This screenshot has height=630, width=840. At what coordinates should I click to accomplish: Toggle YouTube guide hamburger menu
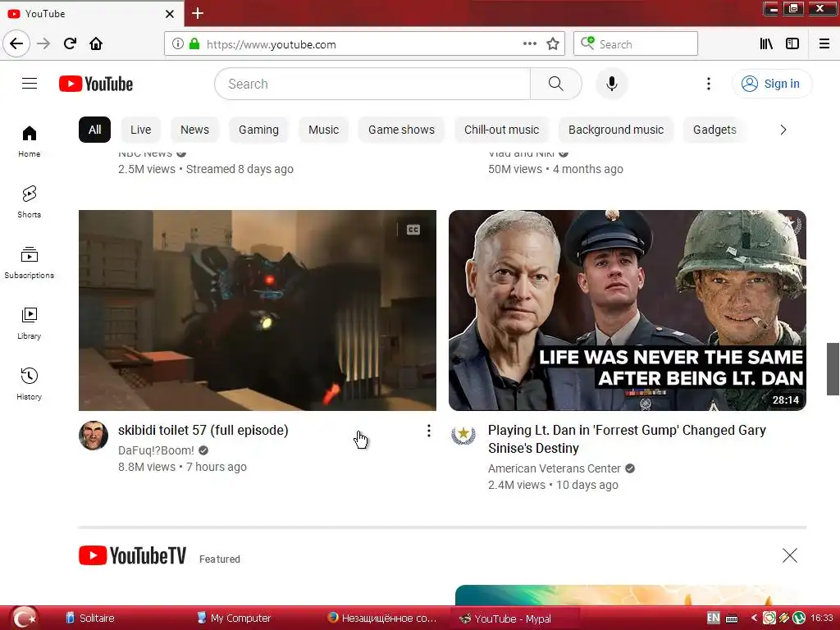[30, 84]
